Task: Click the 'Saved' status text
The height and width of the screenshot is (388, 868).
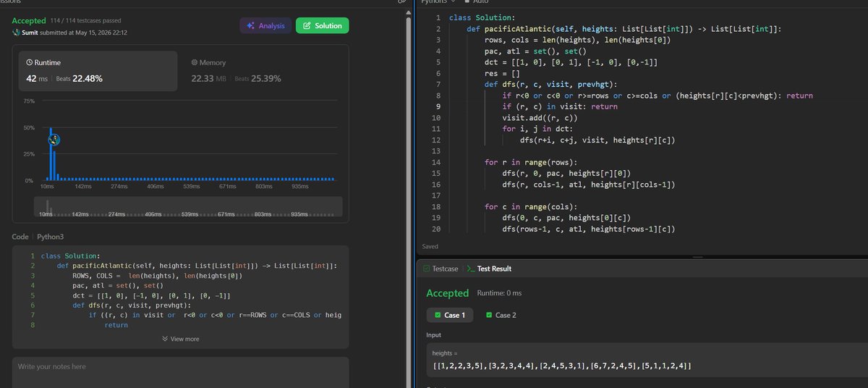Action: pyautogui.click(x=430, y=245)
